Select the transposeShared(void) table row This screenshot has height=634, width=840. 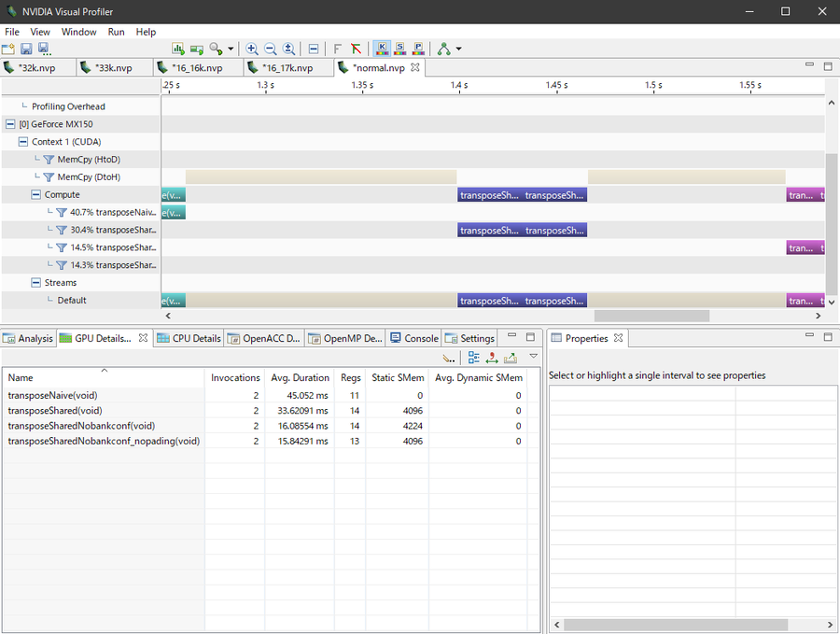(x=55, y=410)
